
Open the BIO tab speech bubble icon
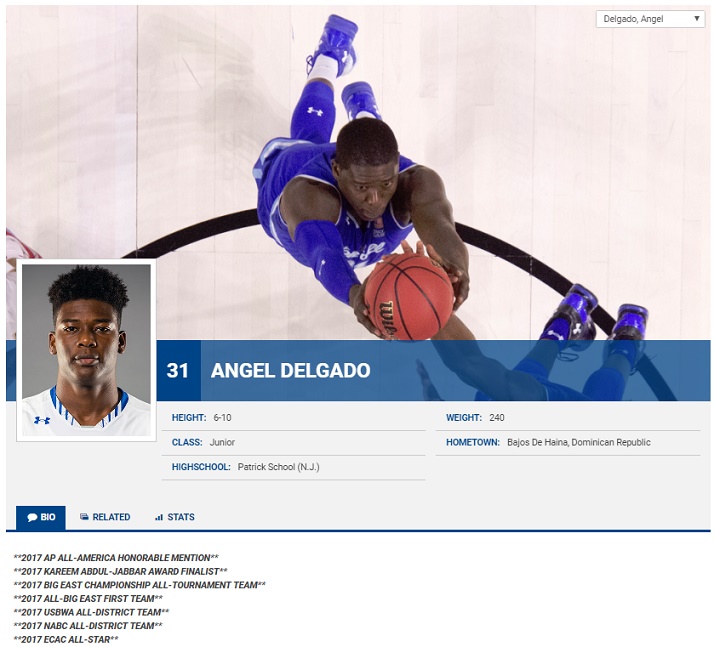point(32,518)
